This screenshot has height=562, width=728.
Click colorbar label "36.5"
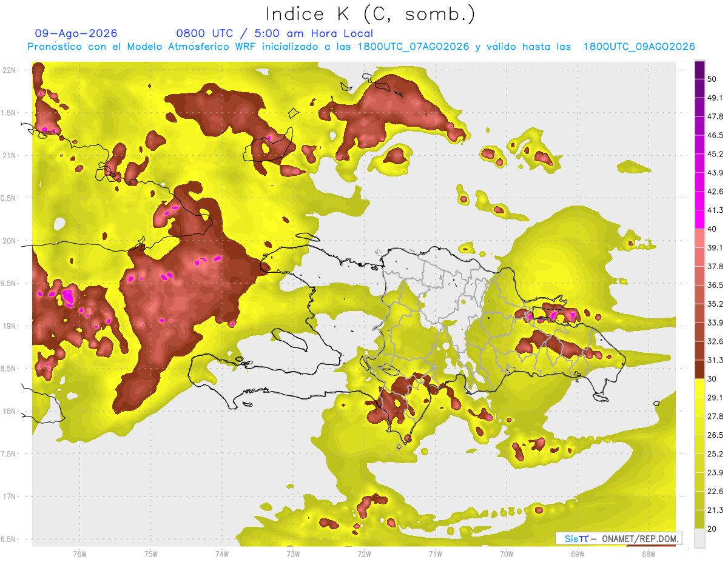click(715, 285)
